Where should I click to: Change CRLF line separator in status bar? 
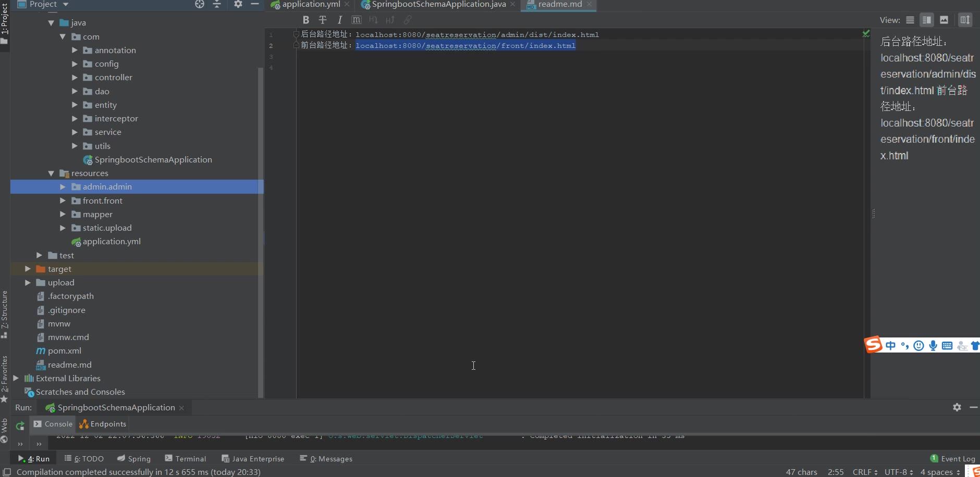coord(865,472)
